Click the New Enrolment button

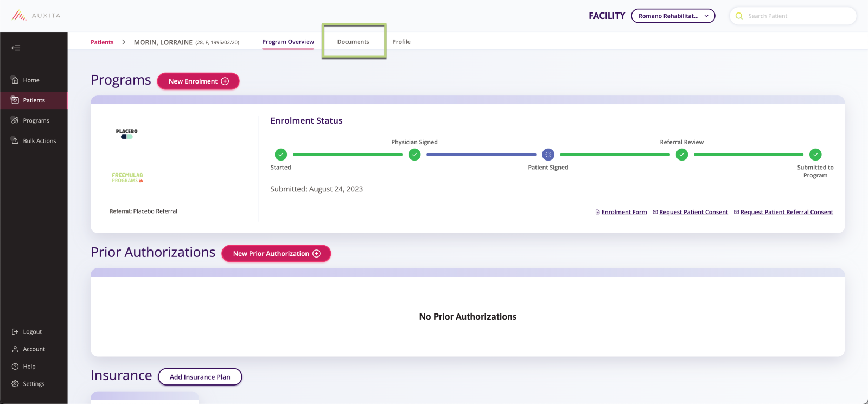(x=198, y=81)
